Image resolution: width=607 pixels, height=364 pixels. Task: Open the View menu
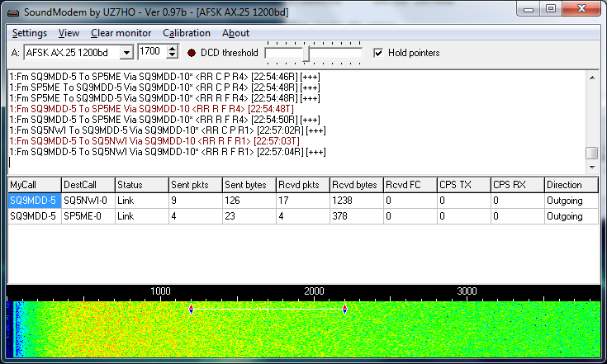point(69,33)
